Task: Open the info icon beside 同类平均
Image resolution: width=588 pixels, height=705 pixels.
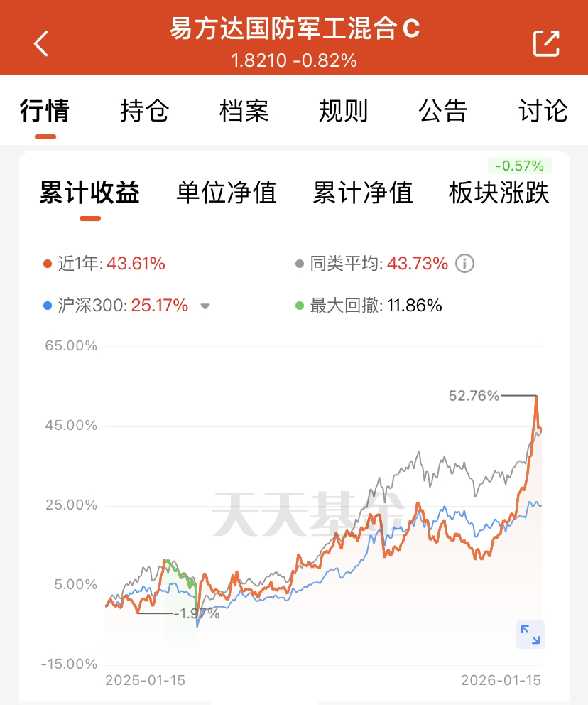Action: (x=464, y=264)
